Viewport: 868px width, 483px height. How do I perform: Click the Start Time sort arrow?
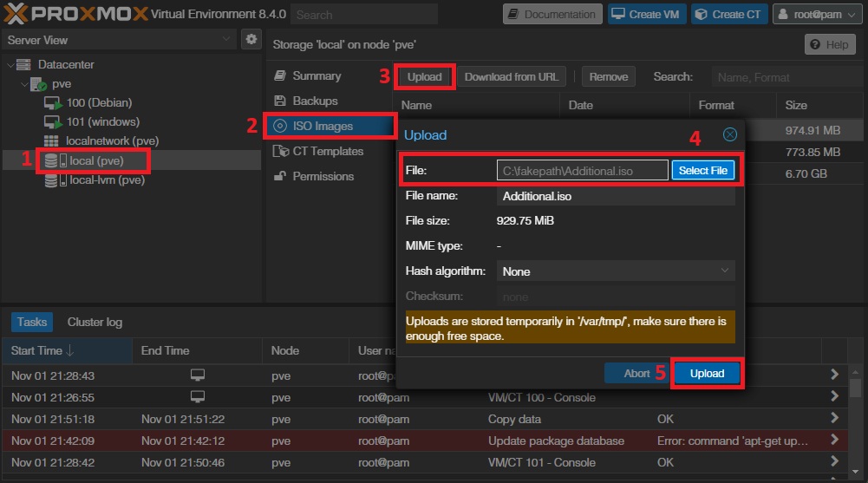coord(69,351)
